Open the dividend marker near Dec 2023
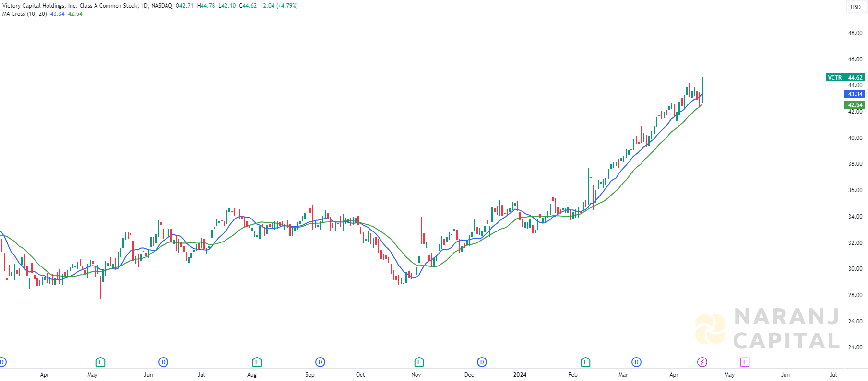868x381 pixels. [482, 362]
